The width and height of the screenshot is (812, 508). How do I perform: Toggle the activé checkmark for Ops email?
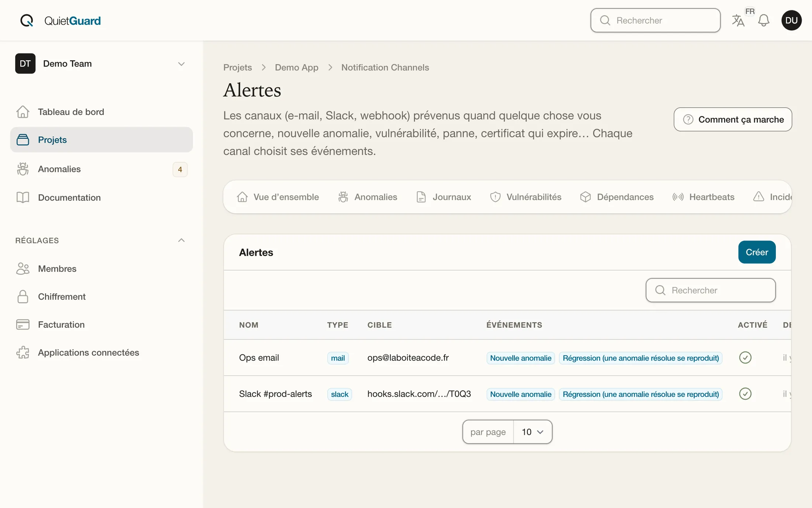click(x=745, y=357)
